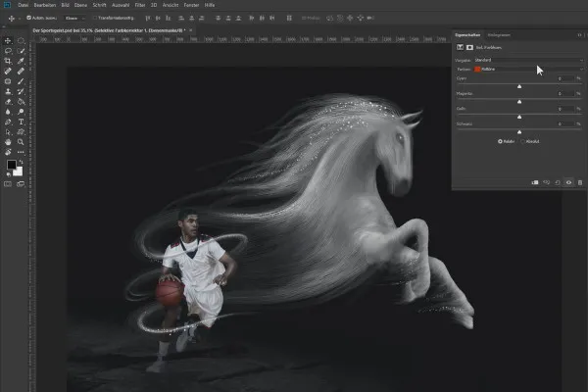Select the Lasso tool
Screen dimensions: 588x392
click(x=8, y=51)
